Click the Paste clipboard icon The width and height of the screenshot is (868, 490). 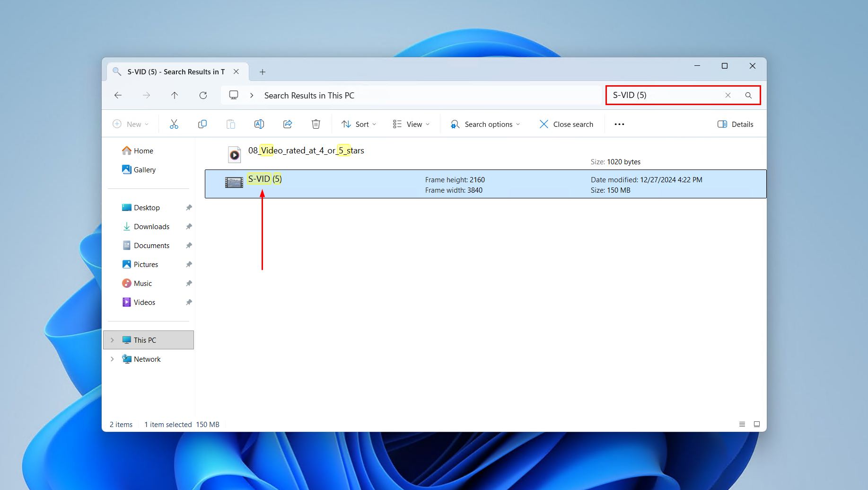tap(231, 124)
